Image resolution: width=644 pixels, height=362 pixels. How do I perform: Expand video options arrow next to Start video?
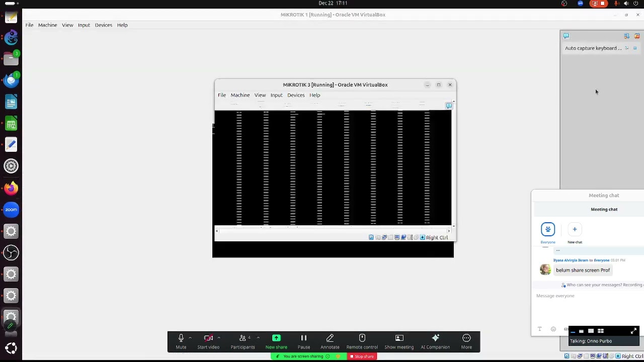218,338
